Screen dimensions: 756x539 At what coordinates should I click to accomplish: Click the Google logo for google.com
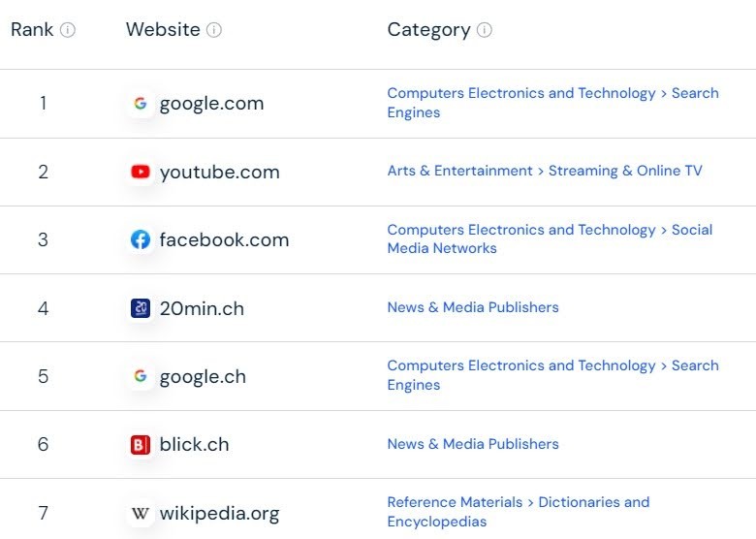tap(141, 103)
